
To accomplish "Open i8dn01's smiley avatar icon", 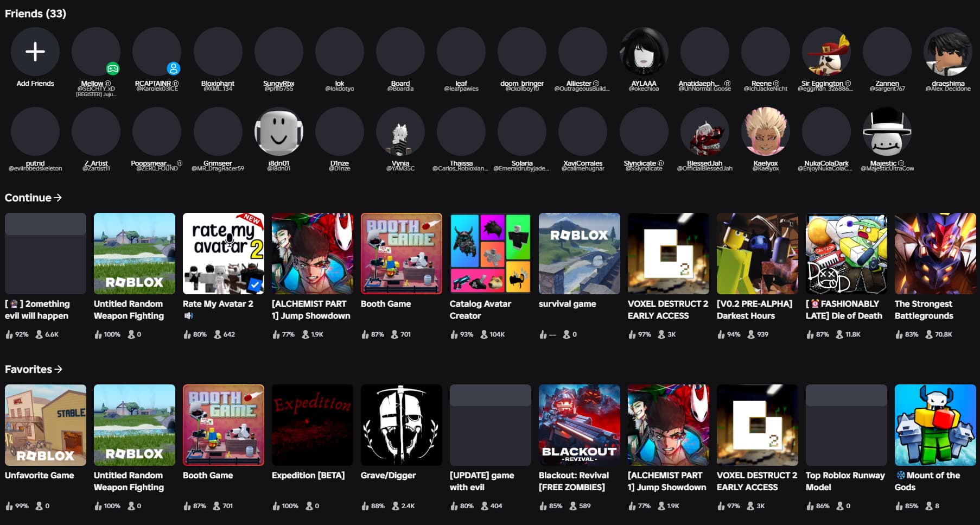I will (x=279, y=131).
